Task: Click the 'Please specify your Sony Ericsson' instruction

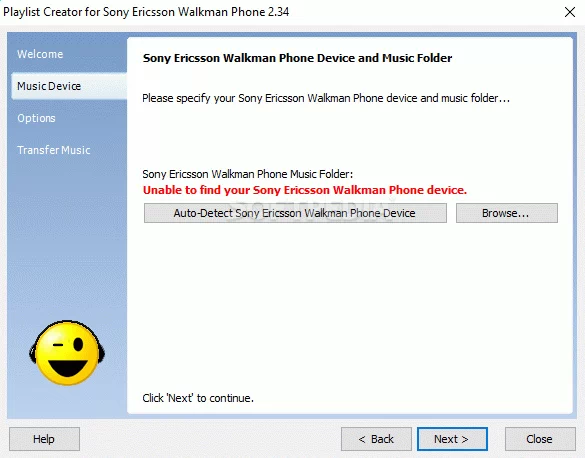Action: point(326,98)
